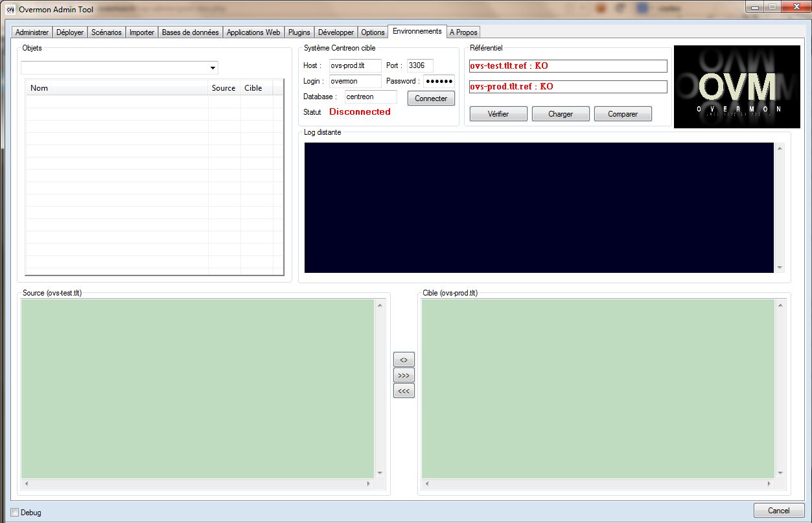Click the <<< copy-to-source button
The image size is (812, 523).
404,391
